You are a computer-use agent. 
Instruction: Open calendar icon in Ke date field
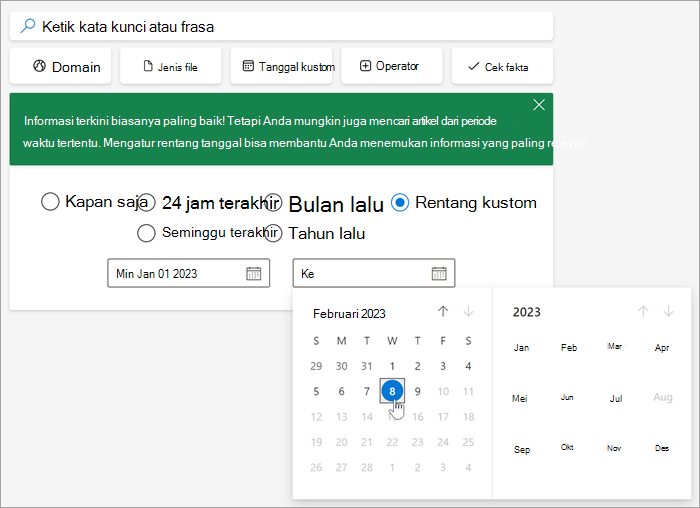pos(439,273)
